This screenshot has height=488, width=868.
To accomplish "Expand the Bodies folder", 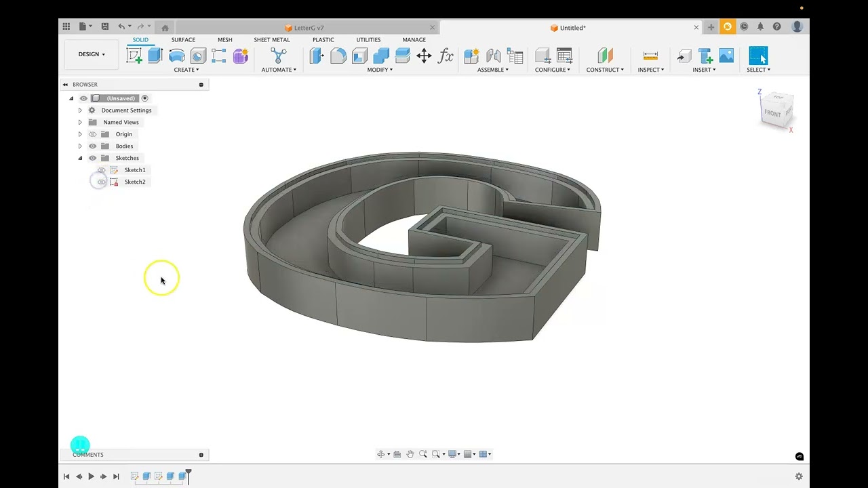I will click(80, 146).
